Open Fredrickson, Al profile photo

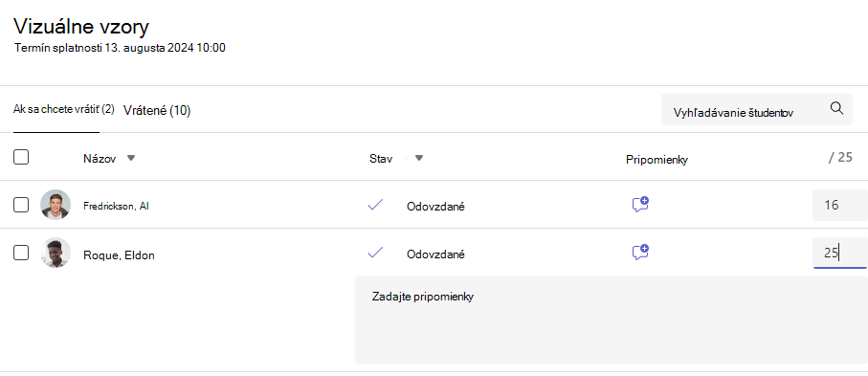(56, 205)
